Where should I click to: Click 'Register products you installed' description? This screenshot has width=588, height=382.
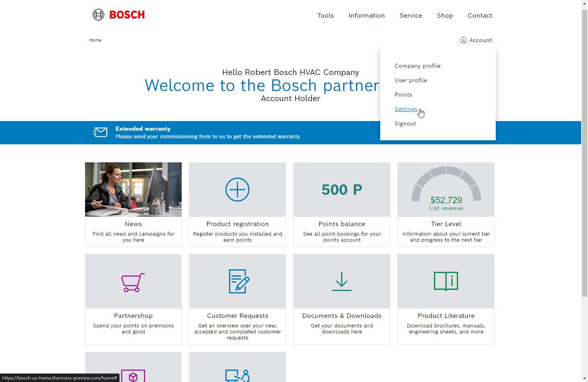[237, 237]
